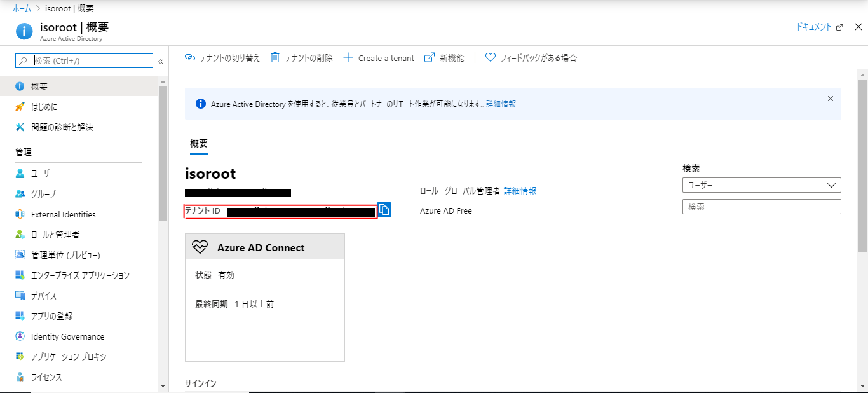The height and width of the screenshot is (393, 868).
Task: Click the ライセンス icon in sidebar
Action: (x=20, y=377)
